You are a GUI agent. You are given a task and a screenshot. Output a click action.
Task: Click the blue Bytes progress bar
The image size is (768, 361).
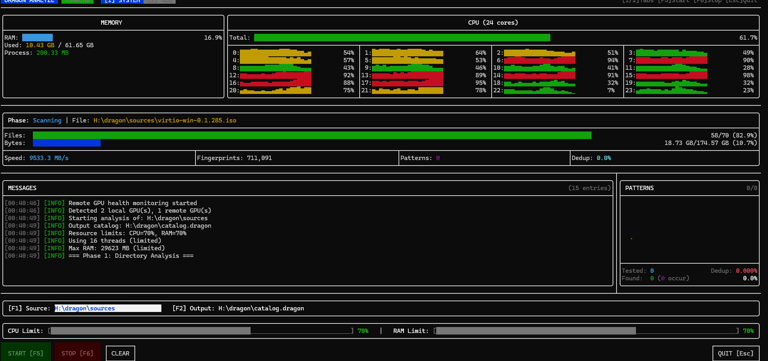pos(67,143)
